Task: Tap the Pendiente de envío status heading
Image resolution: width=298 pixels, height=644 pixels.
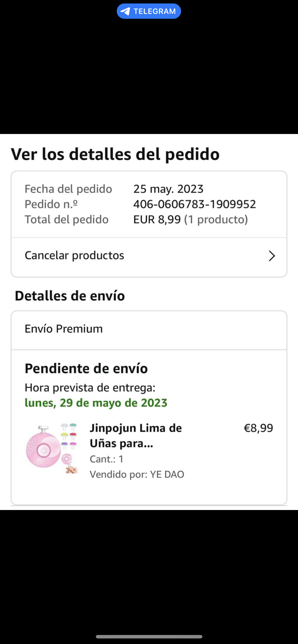Action: tap(86, 369)
